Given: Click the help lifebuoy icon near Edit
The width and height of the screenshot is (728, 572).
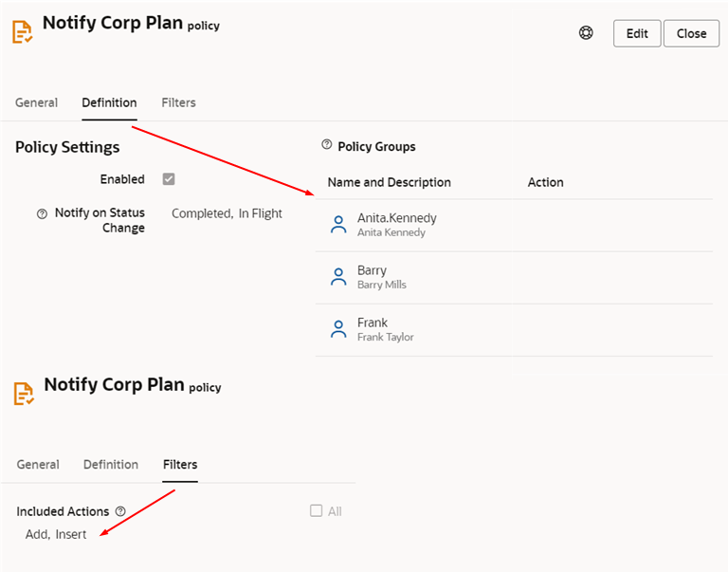Looking at the screenshot, I should (586, 33).
